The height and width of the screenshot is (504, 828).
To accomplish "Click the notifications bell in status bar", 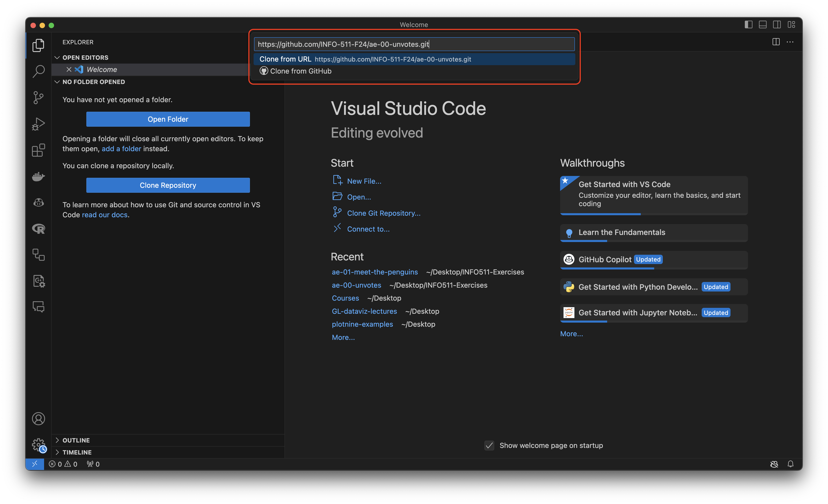I will pyautogui.click(x=790, y=464).
